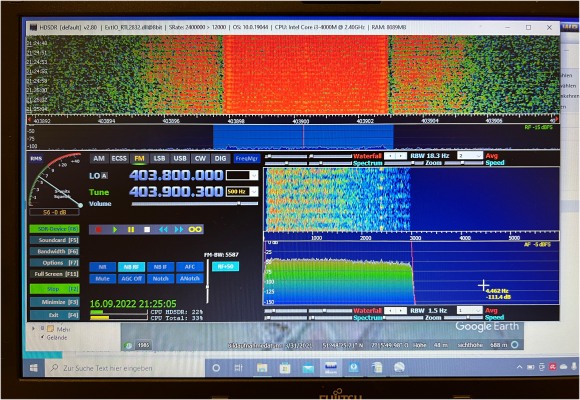
Task: Click the HDSDR title bar icon
Action: coord(33,27)
